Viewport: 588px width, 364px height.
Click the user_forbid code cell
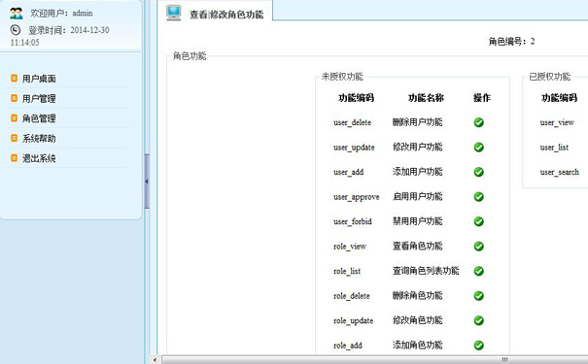pyautogui.click(x=353, y=221)
